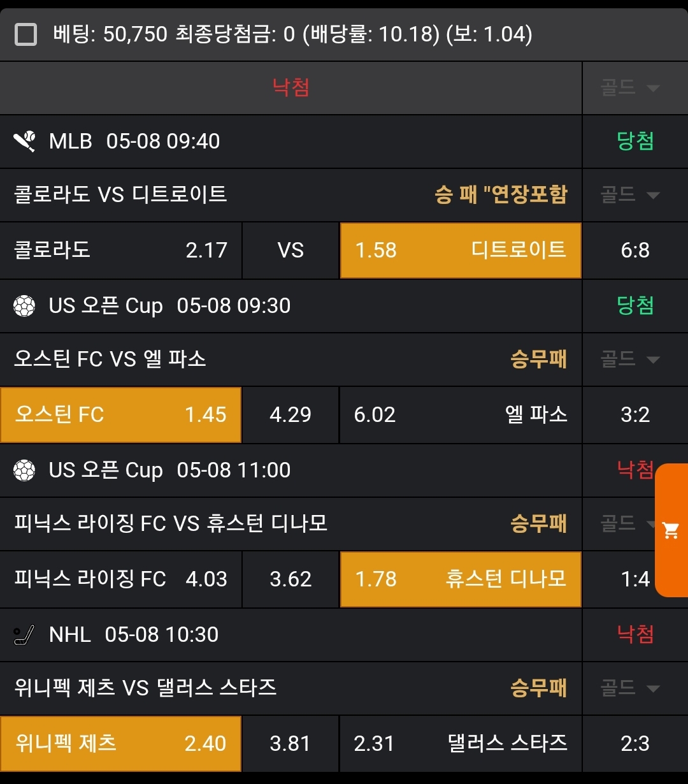Image resolution: width=688 pixels, height=784 pixels.
Task: Click the 3.81 draw odds cell
Action: 290,744
